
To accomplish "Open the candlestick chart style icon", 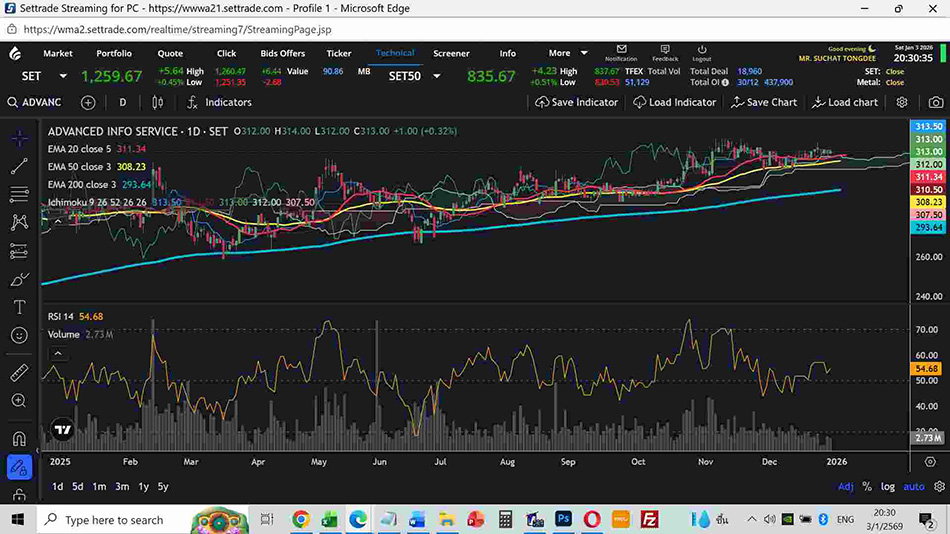I will [157, 102].
